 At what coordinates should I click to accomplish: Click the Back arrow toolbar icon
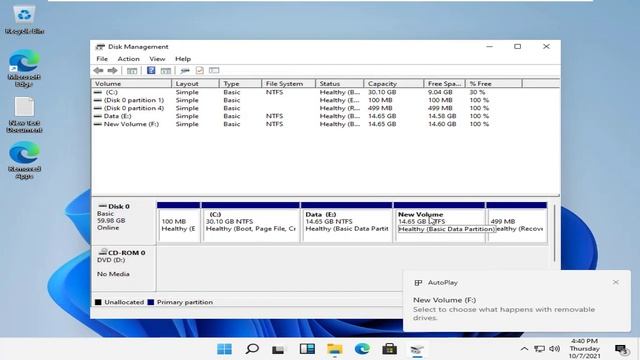pyautogui.click(x=98, y=71)
